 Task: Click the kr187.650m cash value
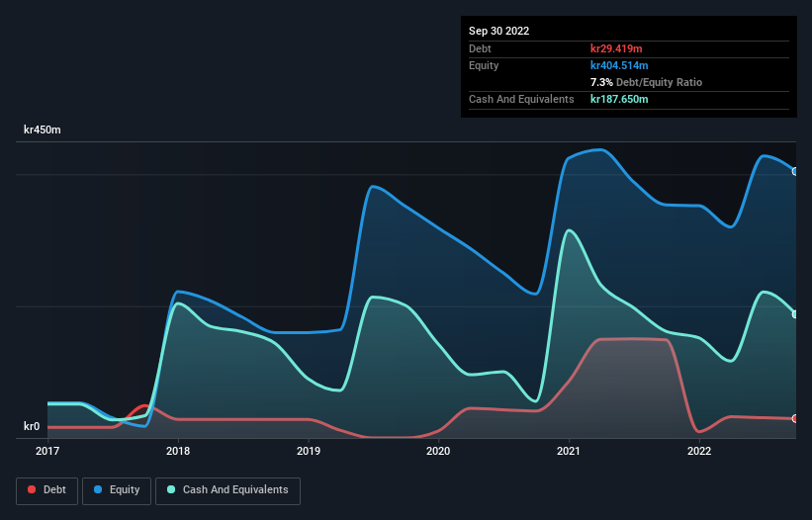(619, 99)
